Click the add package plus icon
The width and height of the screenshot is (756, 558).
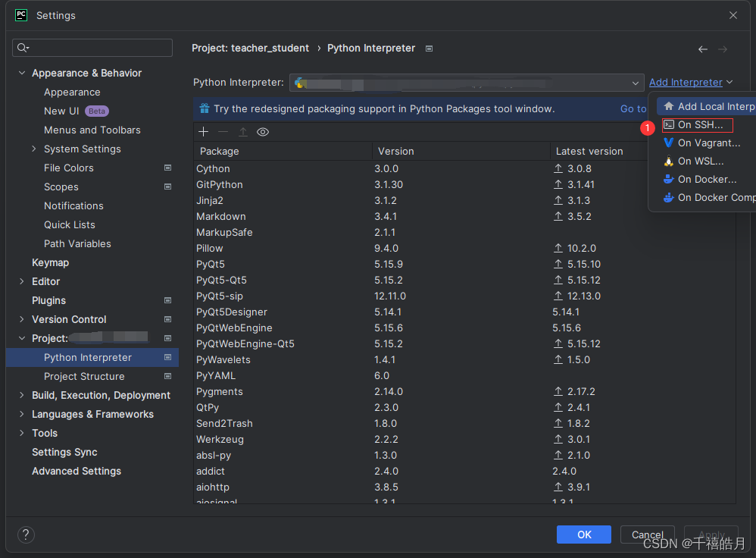pyautogui.click(x=204, y=132)
